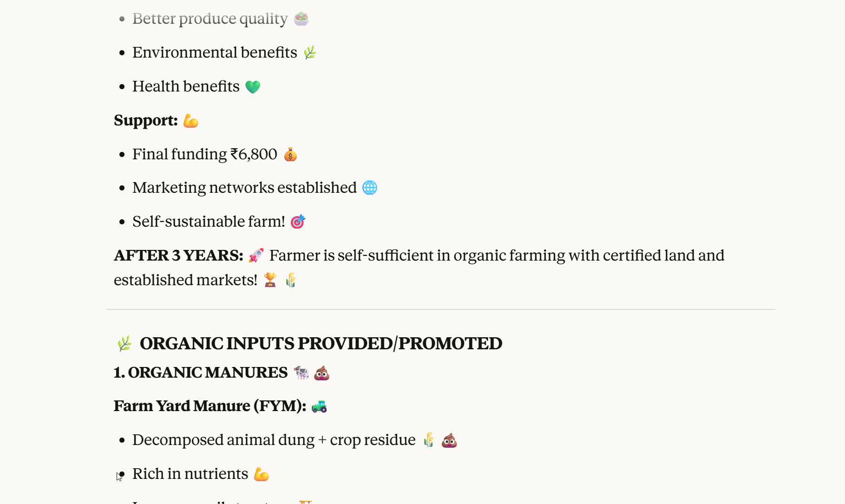Click the cow emoji beside ORGANIC MANURES heading

click(x=301, y=373)
